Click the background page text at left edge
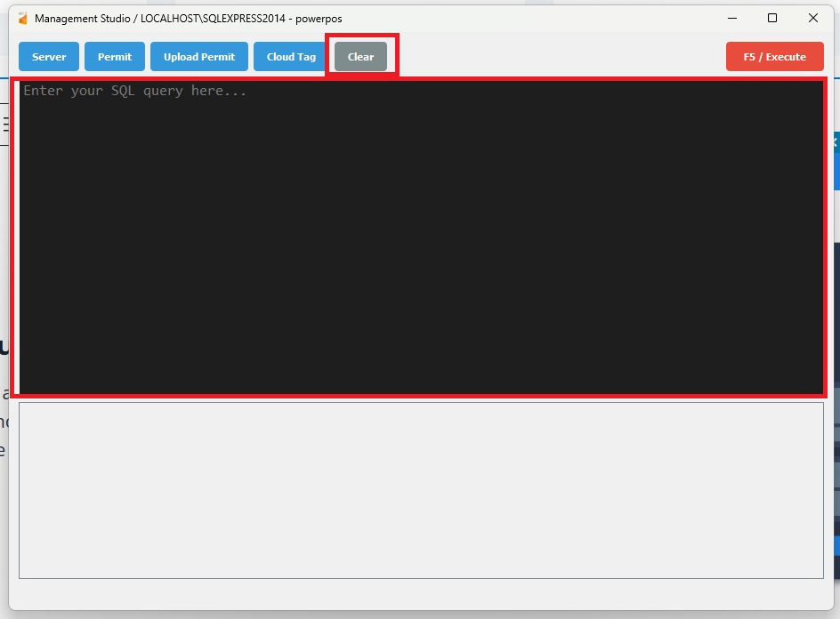Viewport: 840px width, 619px height. [4, 422]
